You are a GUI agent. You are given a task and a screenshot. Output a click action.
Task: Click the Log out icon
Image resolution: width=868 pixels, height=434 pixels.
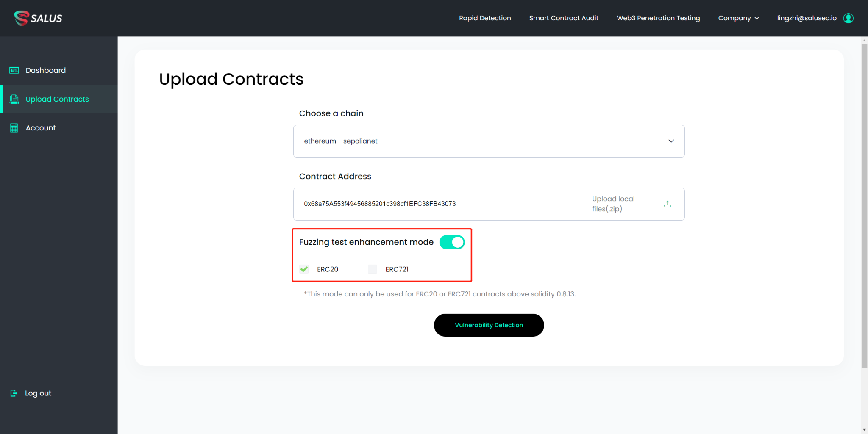point(14,393)
